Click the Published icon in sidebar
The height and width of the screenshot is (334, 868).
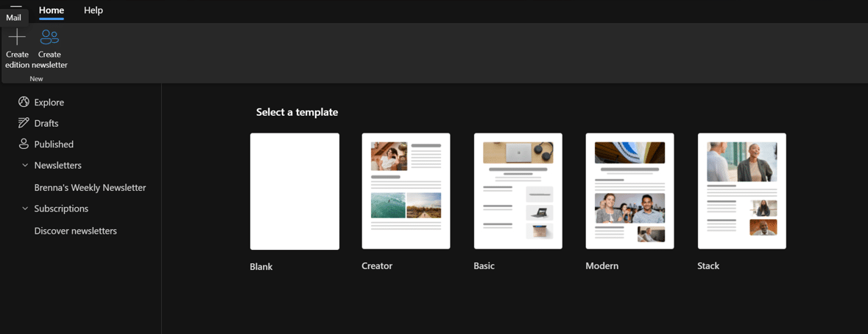[24, 145]
